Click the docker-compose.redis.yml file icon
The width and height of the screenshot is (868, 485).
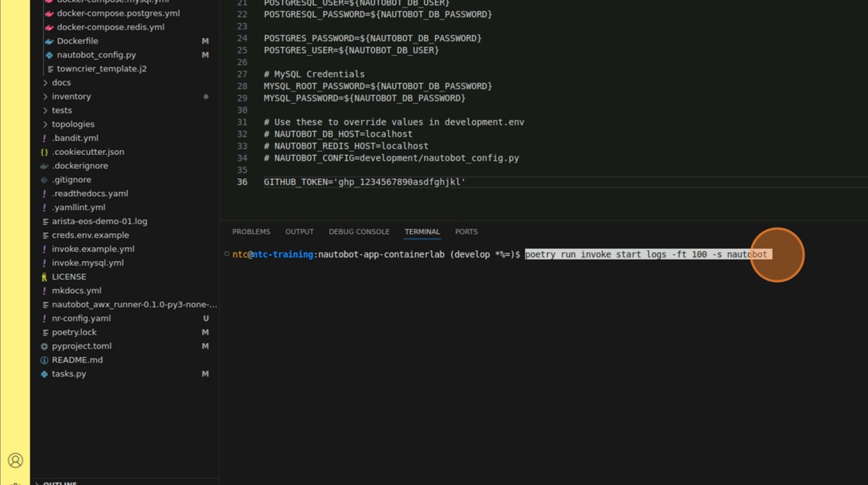(50, 27)
